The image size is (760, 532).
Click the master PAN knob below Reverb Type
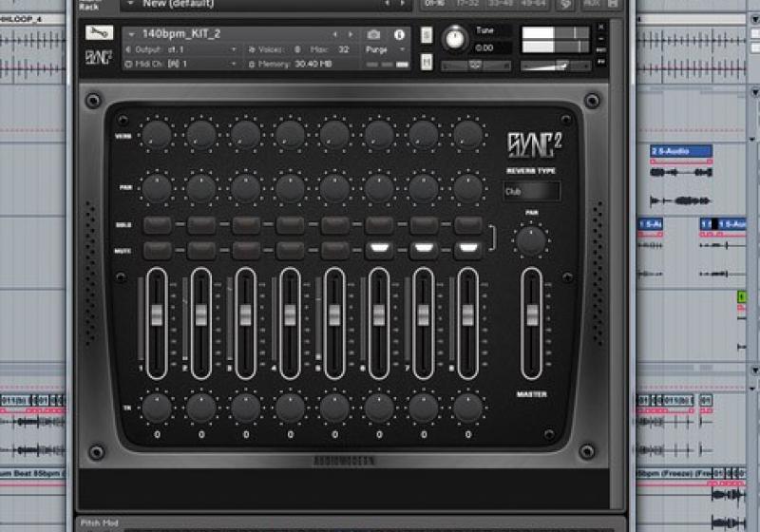click(x=531, y=239)
